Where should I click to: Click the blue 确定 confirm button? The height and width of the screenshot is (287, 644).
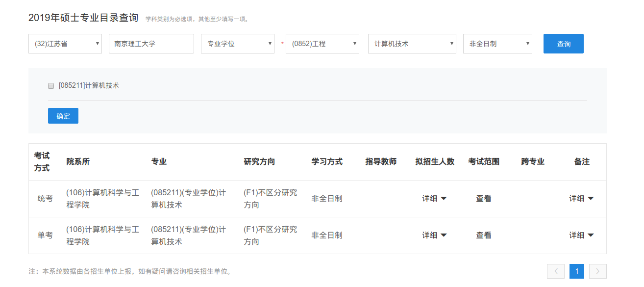click(x=63, y=116)
